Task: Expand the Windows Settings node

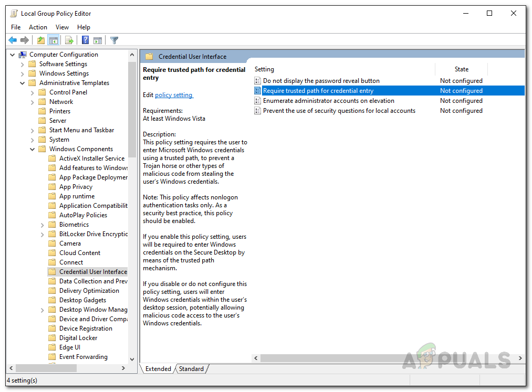Action: click(23, 73)
